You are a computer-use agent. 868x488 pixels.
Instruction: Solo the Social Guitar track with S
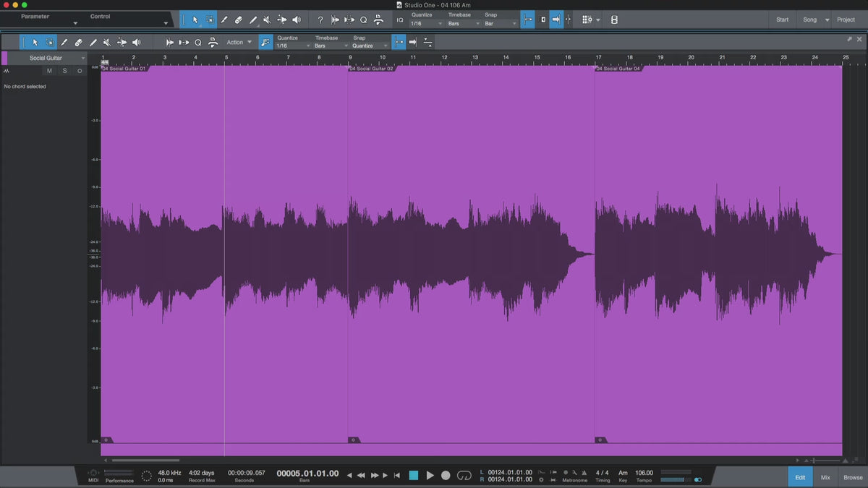[x=64, y=71]
